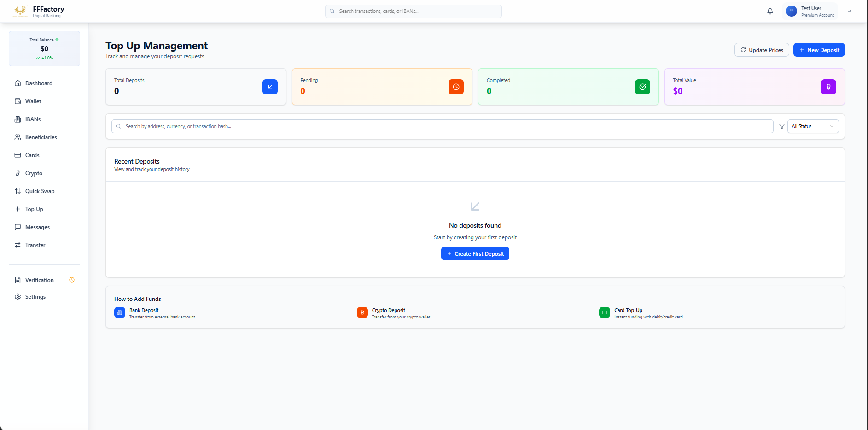Open Settings in the sidebar
Screen dimensions: 868x430
35,297
